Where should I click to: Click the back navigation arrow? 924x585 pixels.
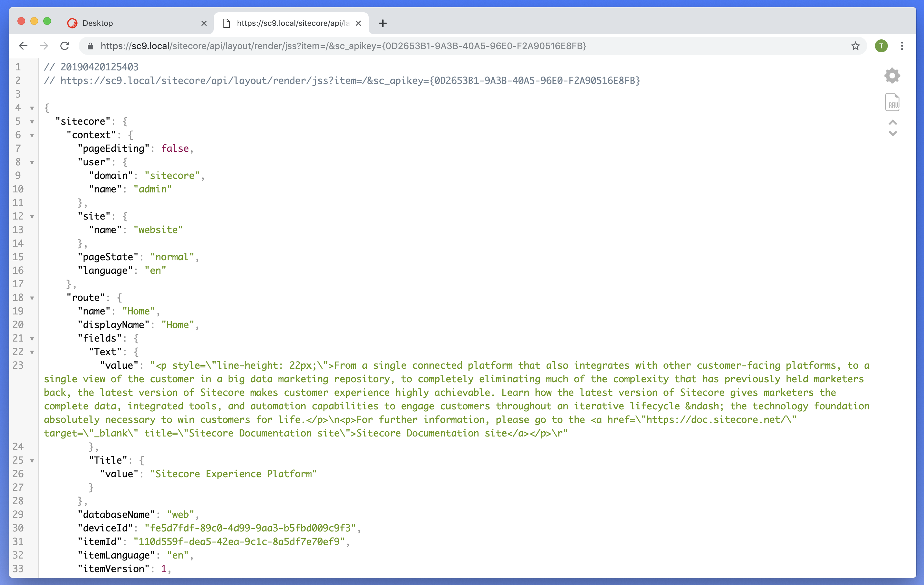[x=23, y=46]
